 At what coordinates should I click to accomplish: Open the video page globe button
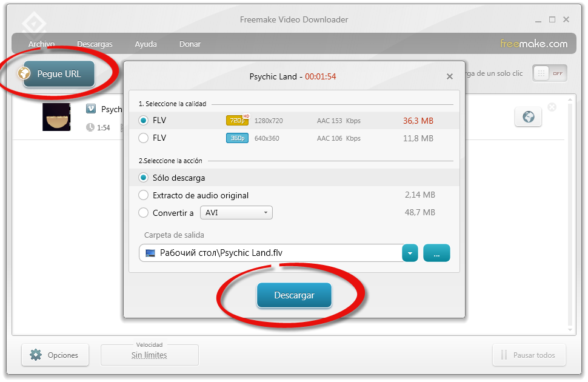tap(529, 117)
